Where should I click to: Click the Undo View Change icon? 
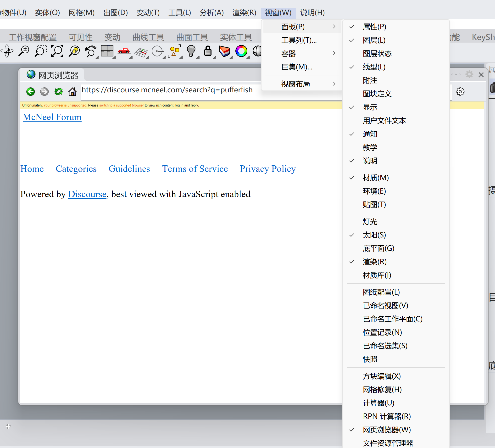tap(91, 51)
